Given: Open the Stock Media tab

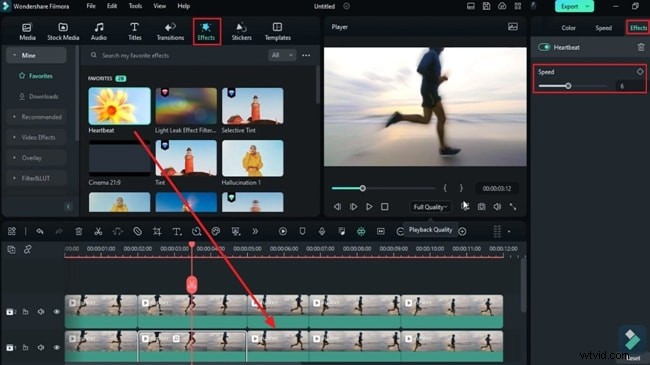Looking at the screenshot, I should [x=63, y=32].
